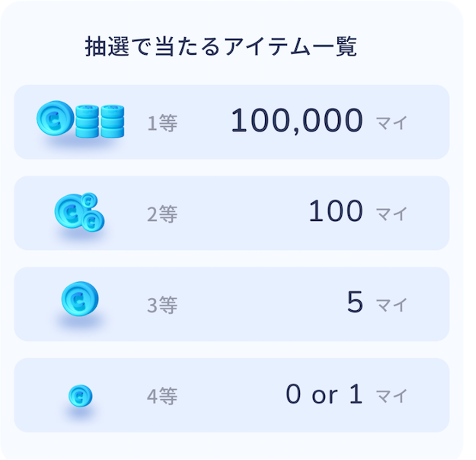476x460 pixels.
Task: Click the stacked coin piles in 1等 row
Action: coord(100,121)
